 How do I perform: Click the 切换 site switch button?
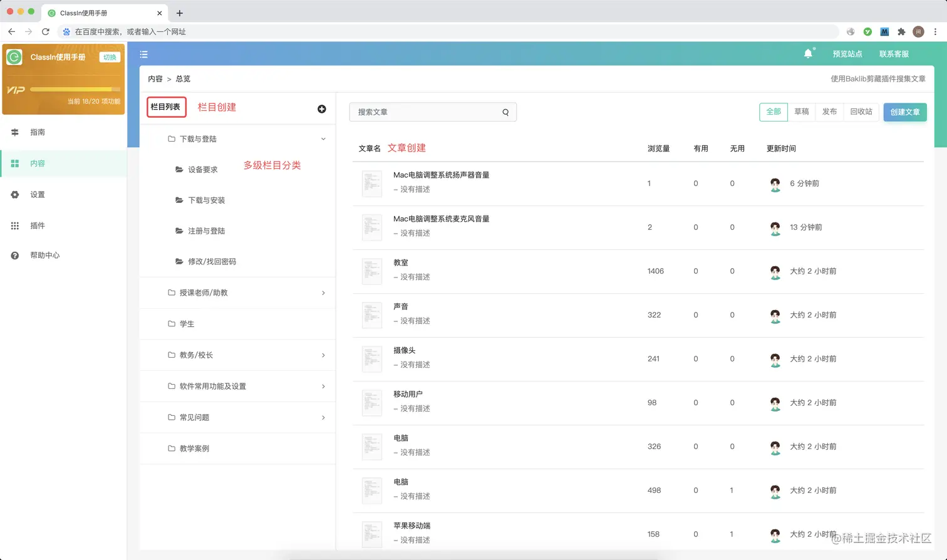pos(110,57)
